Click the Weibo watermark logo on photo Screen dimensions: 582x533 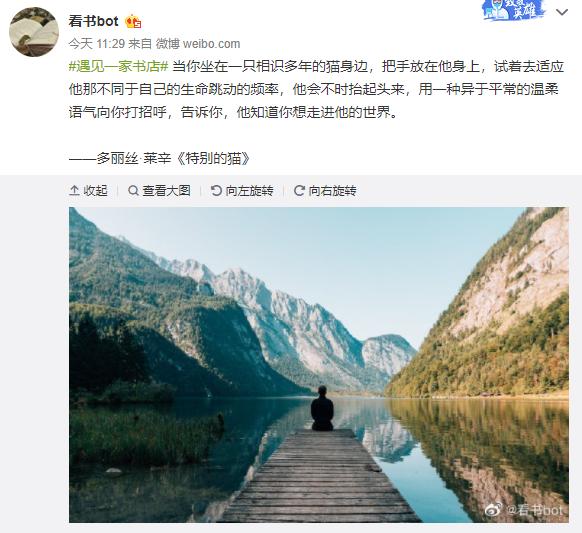coord(494,510)
